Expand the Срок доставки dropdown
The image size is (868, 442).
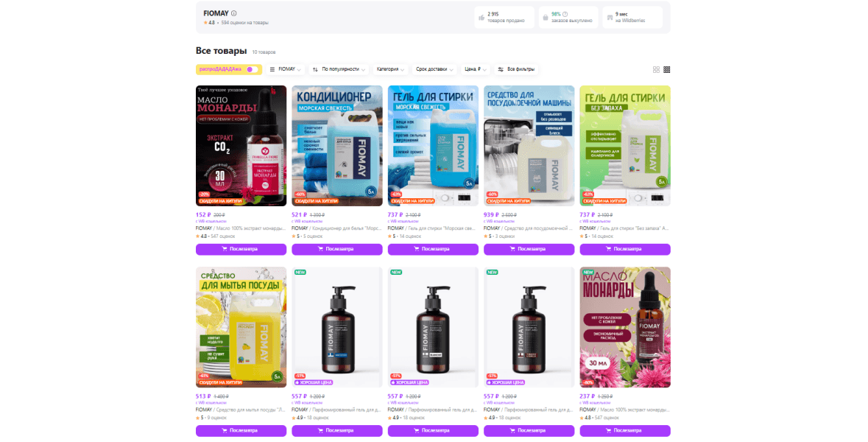pos(434,70)
